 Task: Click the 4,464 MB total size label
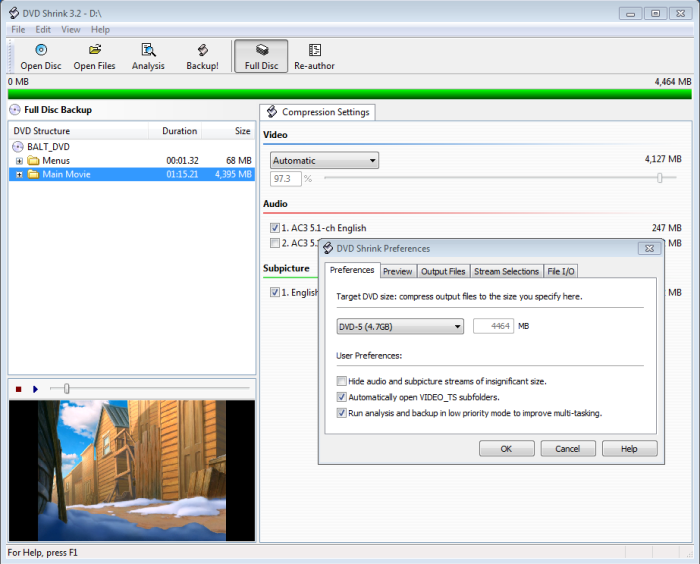(673, 82)
